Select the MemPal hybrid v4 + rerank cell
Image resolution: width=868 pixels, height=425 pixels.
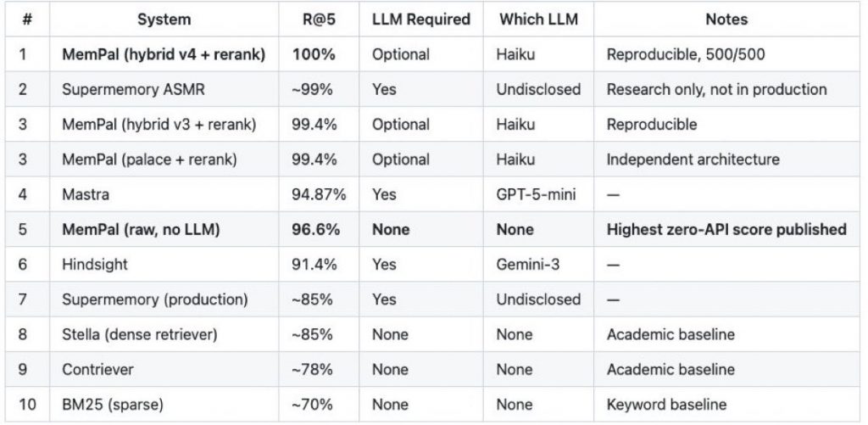(x=164, y=54)
